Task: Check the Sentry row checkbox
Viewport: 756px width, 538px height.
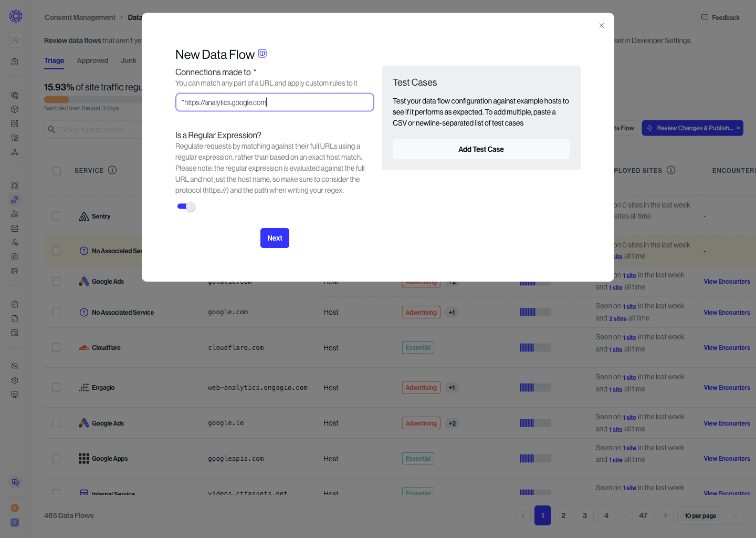Action: tap(56, 216)
